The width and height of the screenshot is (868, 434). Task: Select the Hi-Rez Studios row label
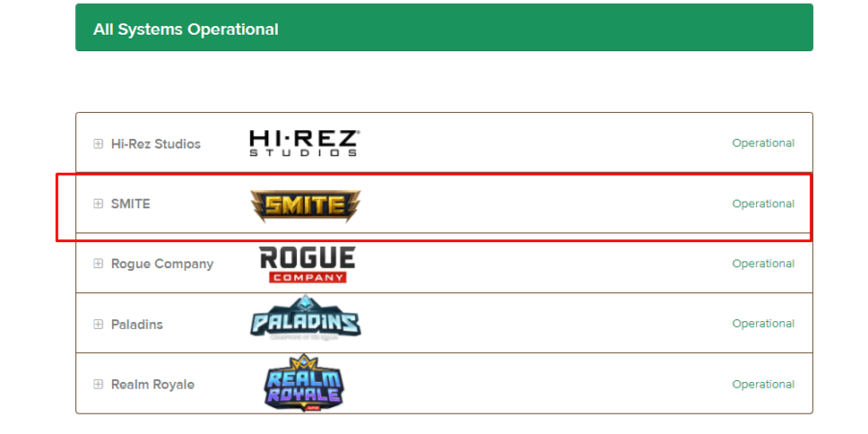click(155, 144)
